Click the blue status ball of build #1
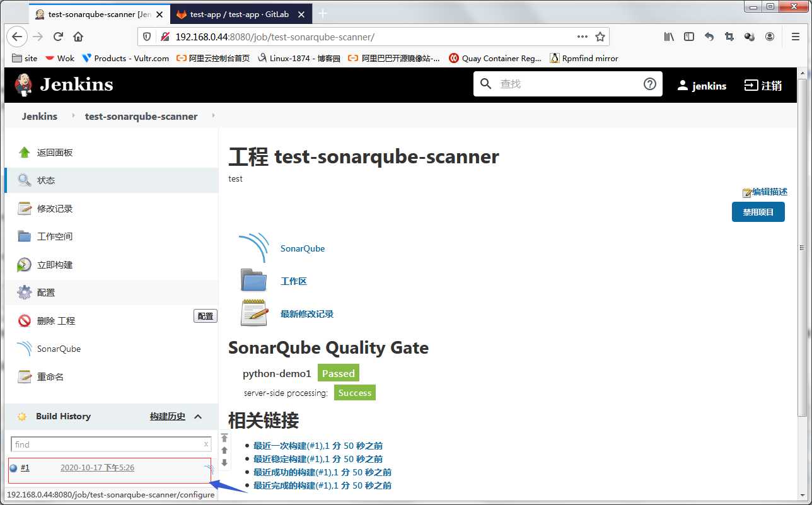Image resolution: width=812 pixels, height=505 pixels. pos(13,468)
